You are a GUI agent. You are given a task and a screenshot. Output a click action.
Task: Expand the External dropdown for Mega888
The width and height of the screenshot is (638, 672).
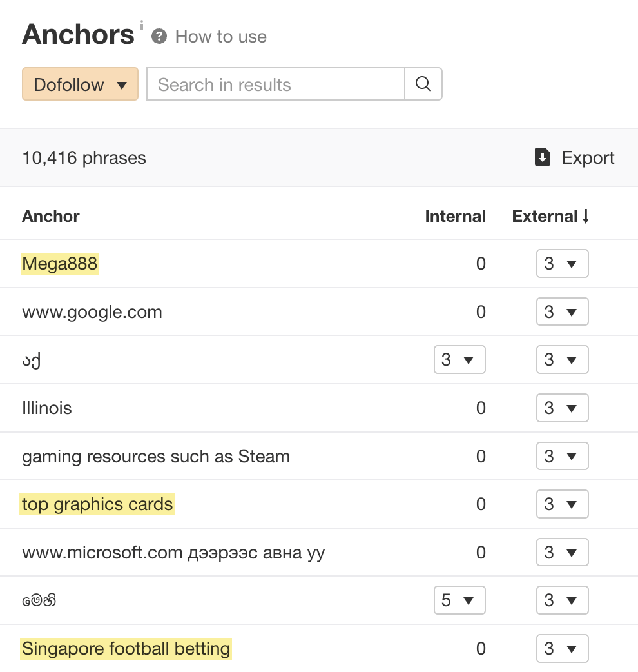(x=562, y=263)
